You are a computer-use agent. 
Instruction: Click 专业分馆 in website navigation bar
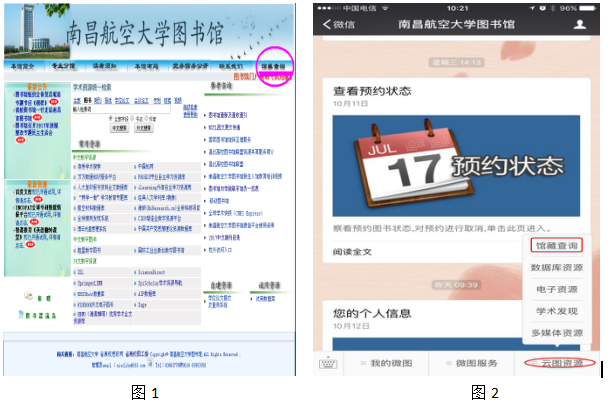pyautogui.click(x=63, y=66)
